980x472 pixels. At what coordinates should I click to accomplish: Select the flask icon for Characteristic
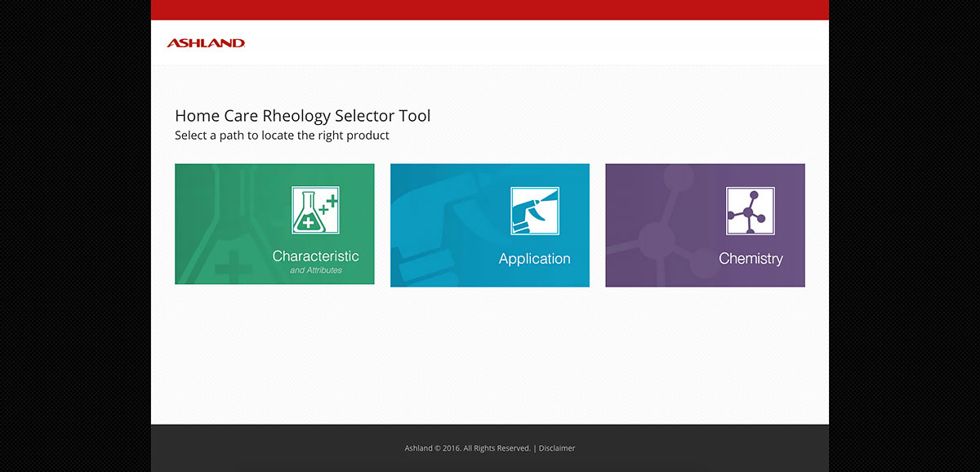pos(315,211)
